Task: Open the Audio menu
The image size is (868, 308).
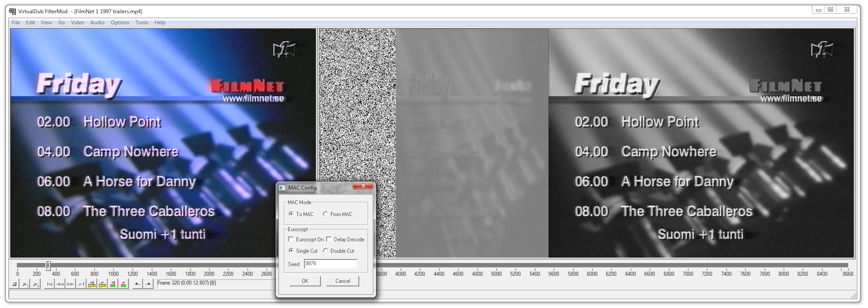Action: point(98,23)
